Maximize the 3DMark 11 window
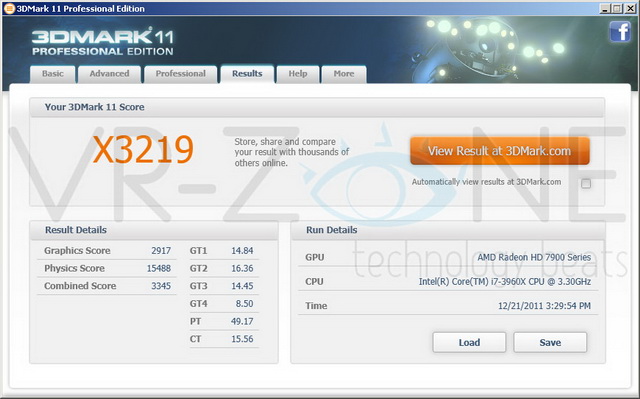640x399 pixels. tap(617, 8)
